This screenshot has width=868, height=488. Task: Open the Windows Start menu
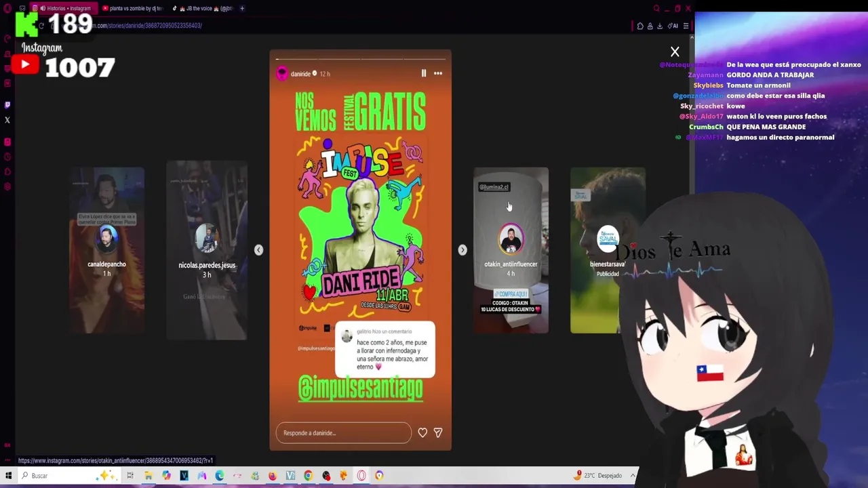8,475
